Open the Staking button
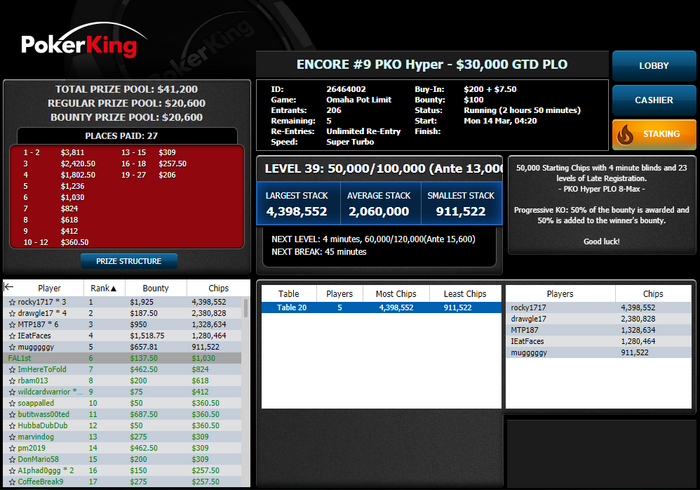Viewport: 700px width, 490px height. click(654, 134)
